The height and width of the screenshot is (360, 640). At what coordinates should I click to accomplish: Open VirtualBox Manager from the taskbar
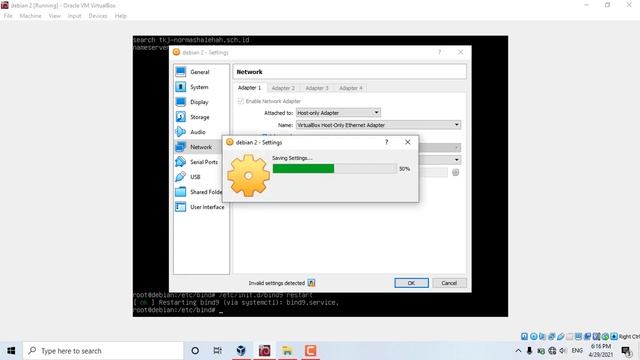point(241,350)
